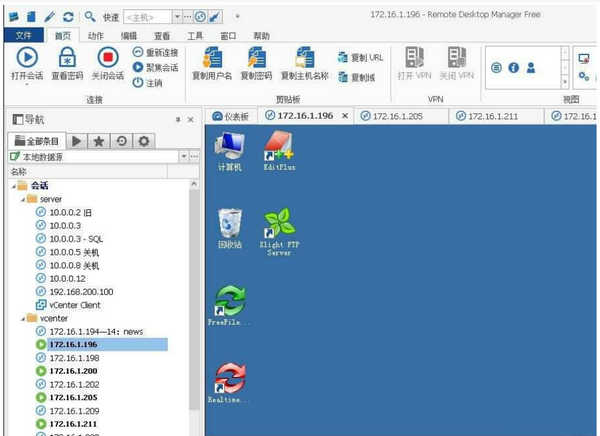Click the 10.0.0.3 - SQL entry
The width and height of the screenshot is (600, 436).
(70, 239)
